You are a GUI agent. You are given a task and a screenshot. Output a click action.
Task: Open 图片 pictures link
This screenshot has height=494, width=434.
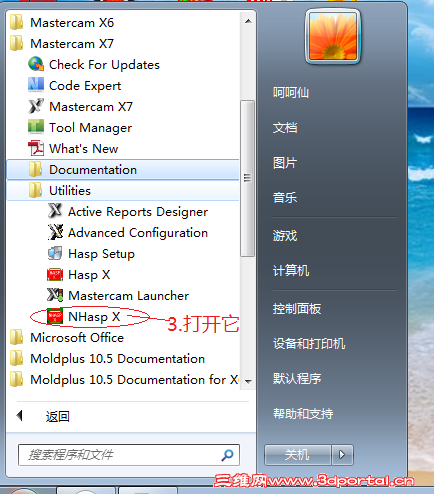[285, 163]
